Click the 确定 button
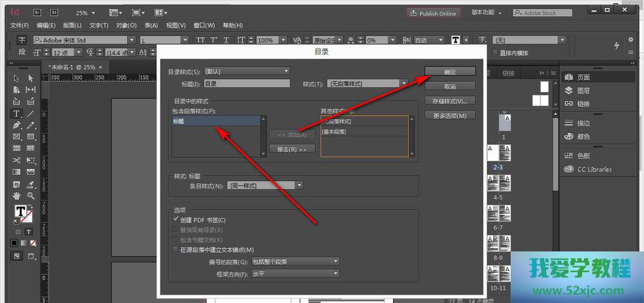 point(450,72)
